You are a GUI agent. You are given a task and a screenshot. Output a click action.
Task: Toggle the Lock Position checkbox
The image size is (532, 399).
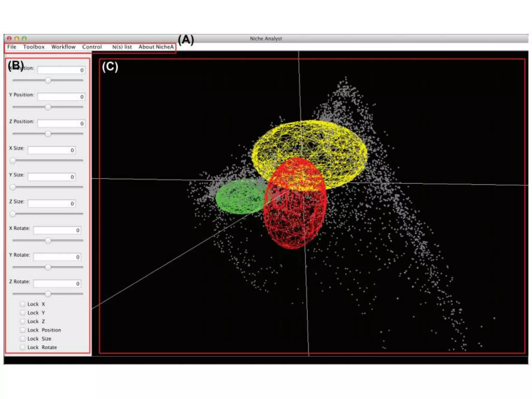(23, 330)
